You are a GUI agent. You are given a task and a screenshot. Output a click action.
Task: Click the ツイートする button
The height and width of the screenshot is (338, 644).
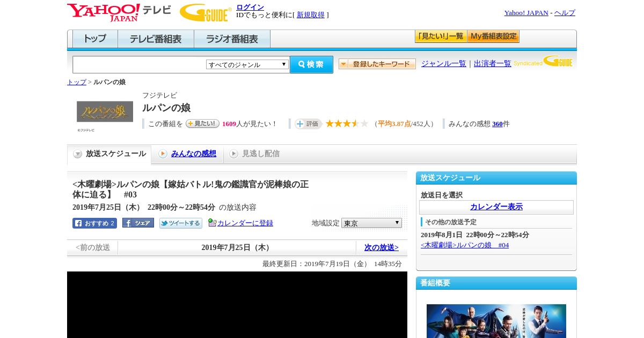(181, 223)
